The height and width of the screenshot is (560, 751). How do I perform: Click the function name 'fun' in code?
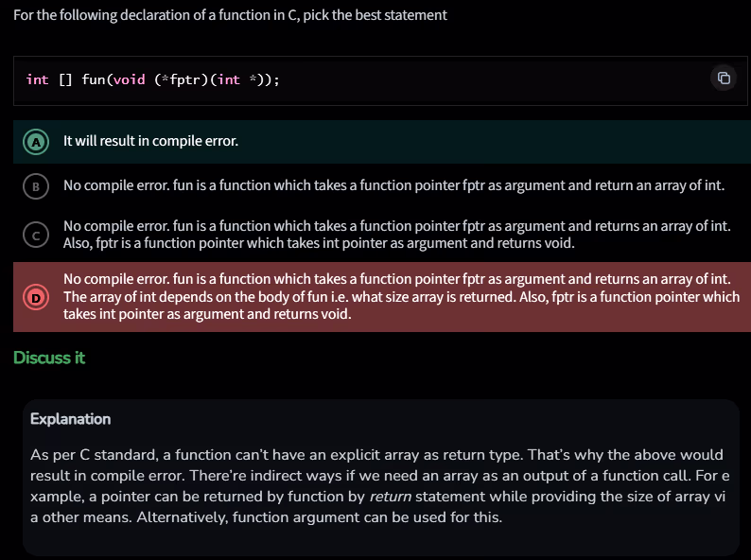point(93,79)
